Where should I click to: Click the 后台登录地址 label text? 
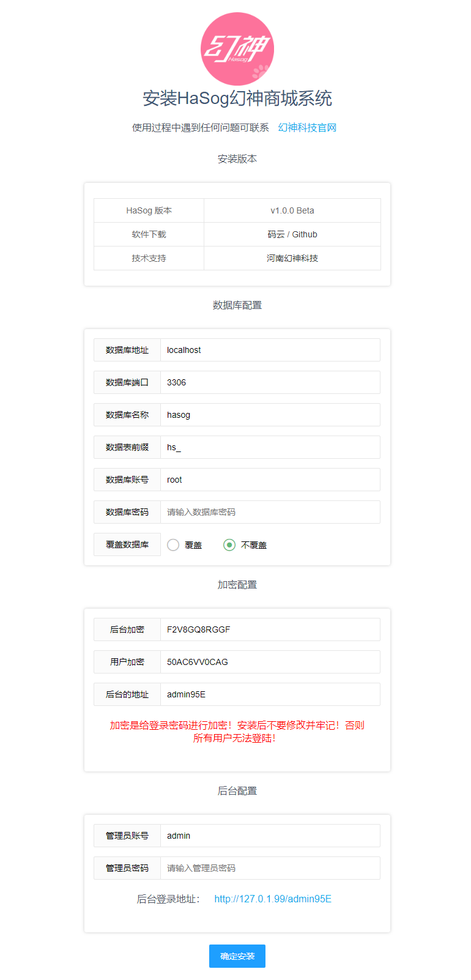tap(168, 899)
